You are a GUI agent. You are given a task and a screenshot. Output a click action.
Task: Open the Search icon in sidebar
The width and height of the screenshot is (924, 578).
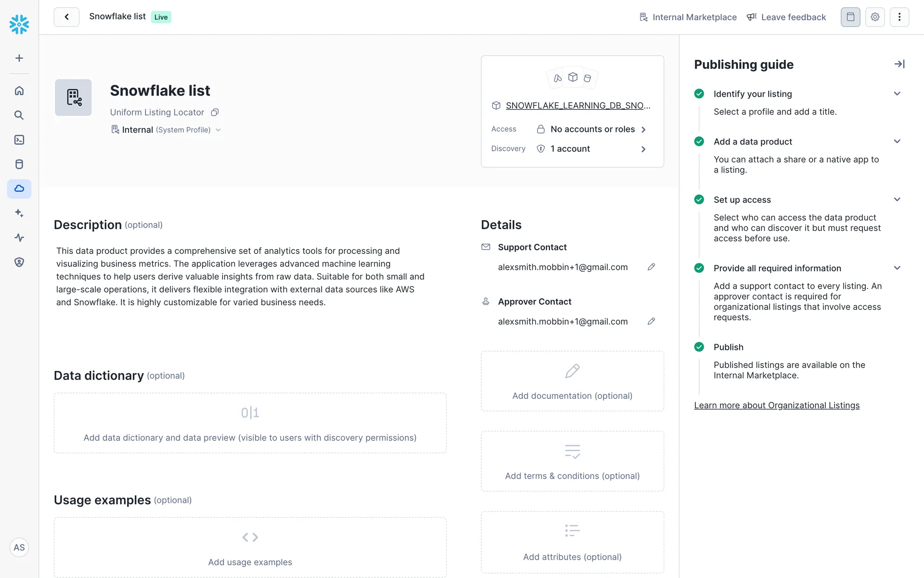coord(19,115)
